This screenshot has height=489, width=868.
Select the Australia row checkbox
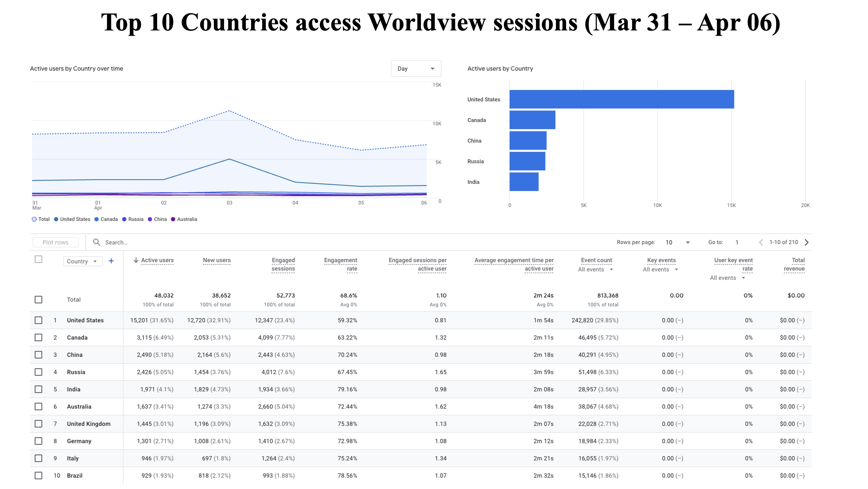coord(39,406)
